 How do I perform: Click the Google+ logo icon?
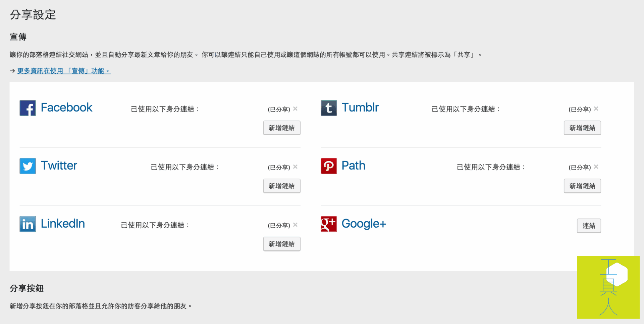[x=329, y=224]
